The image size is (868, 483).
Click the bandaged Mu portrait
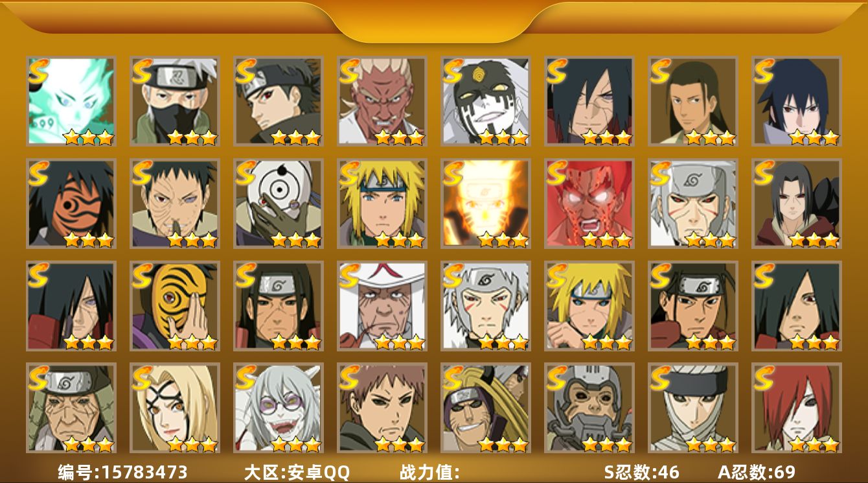point(692,408)
